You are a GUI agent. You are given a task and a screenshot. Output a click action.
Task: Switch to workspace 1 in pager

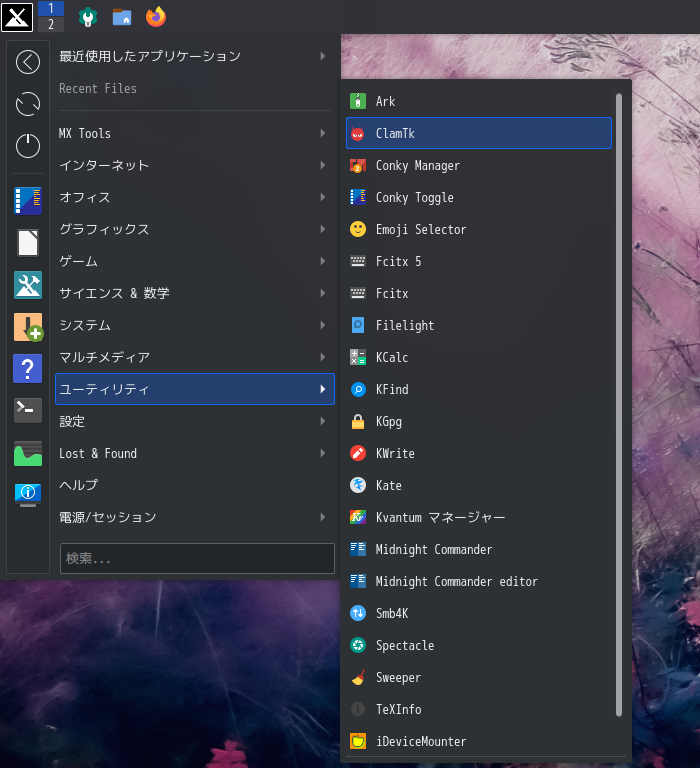click(51, 9)
